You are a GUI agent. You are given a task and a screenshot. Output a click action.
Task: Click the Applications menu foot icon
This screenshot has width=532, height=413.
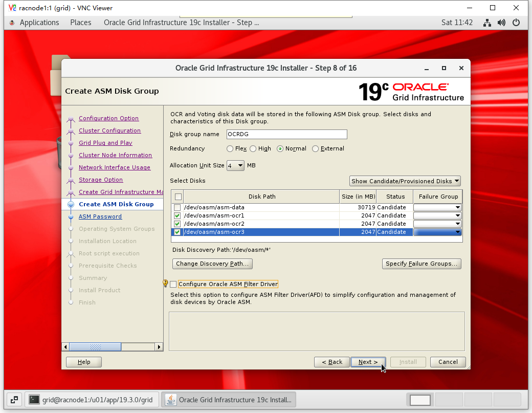[x=12, y=23]
